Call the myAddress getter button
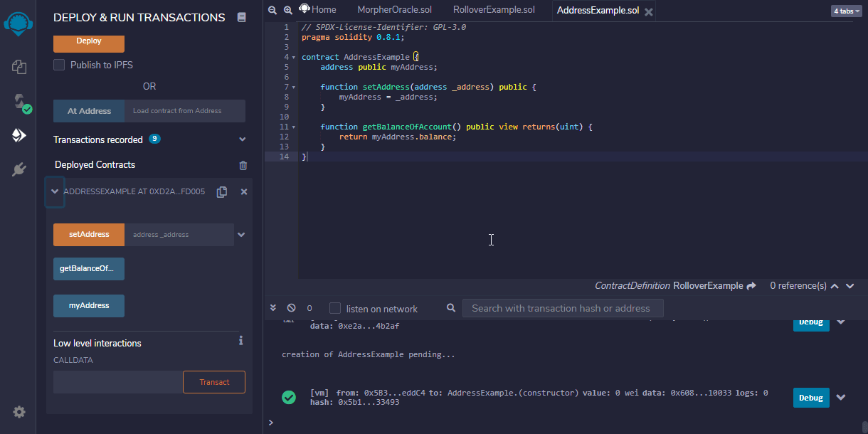Image resolution: width=868 pixels, height=434 pixels. coord(89,306)
